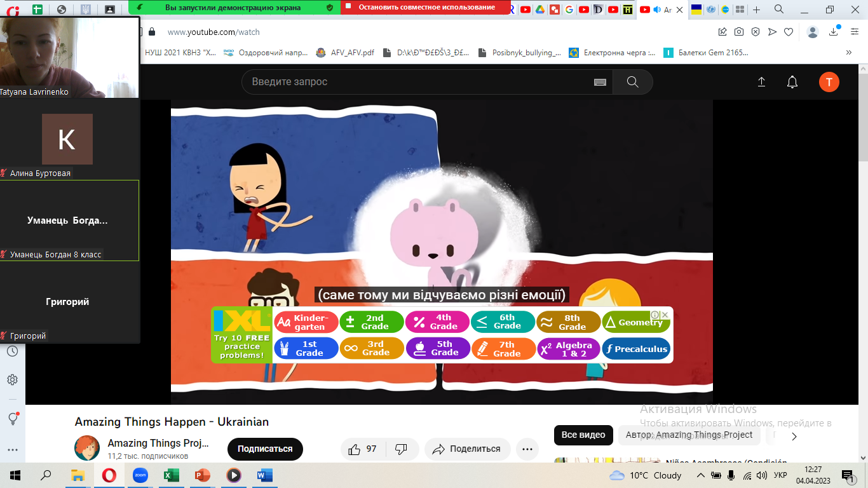This screenshot has width=868, height=488.
Task: Click the Opera profile avatar icon
Action: (813, 32)
